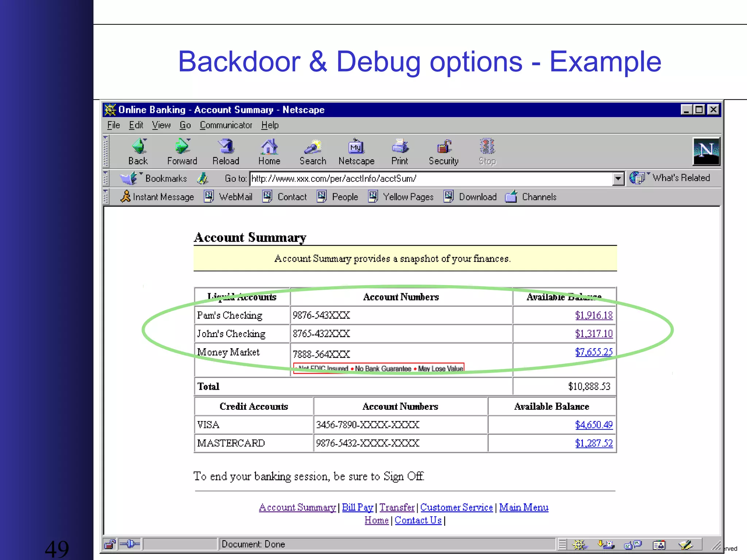Open Mailbox from component bar icon
This screenshot has width=747, height=560.
tap(606, 545)
